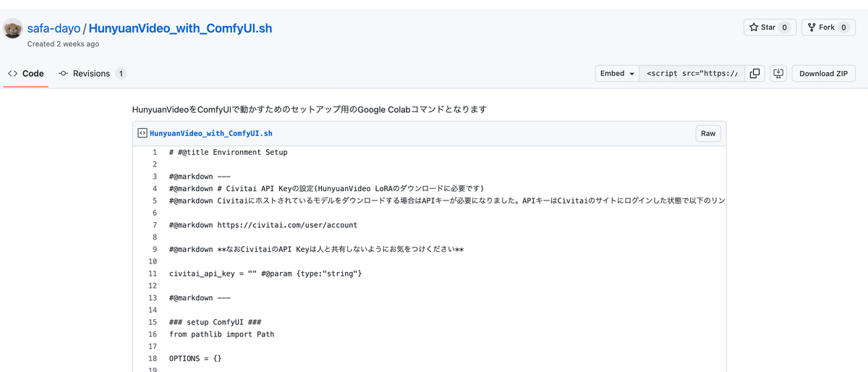The width and height of the screenshot is (868, 372).
Task: Switch to the Revisions tab
Action: pos(92,74)
